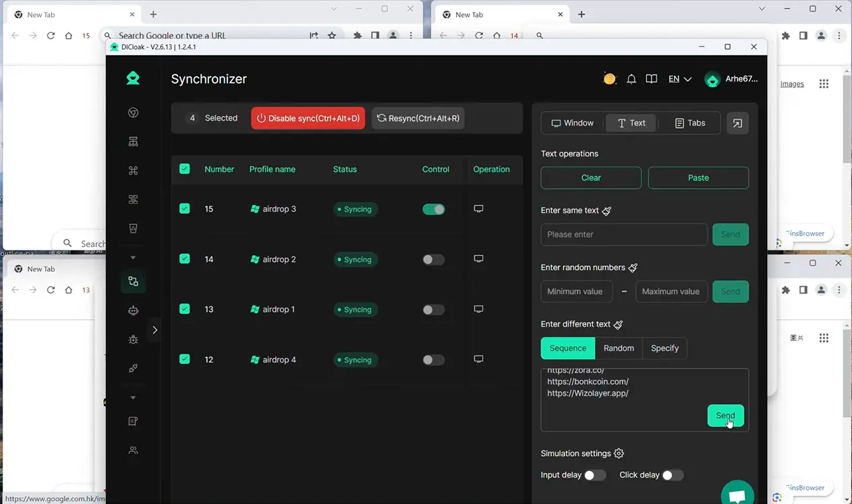Enable the Input delay switch
Screen dimensions: 852x504
[595, 475]
